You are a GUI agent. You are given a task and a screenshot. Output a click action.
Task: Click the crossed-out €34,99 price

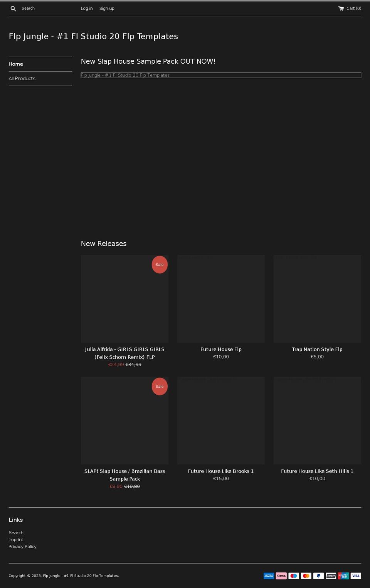(x=133, y=365)
